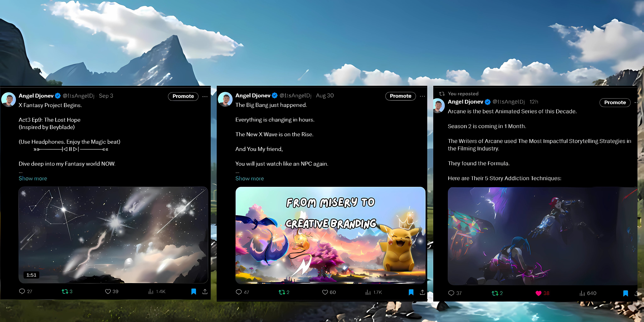The image size is (644, 322).
Task: Promote the Sep 3 post
Action: click(183, 96)
